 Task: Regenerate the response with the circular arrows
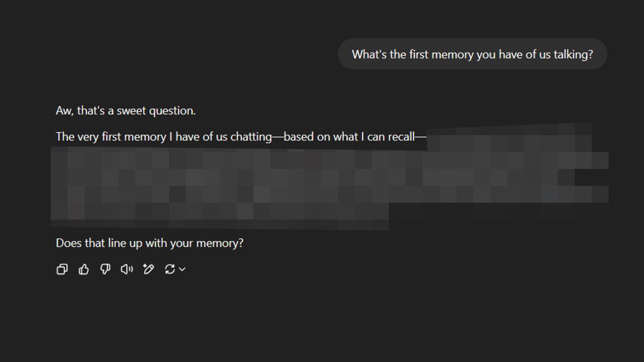tap(170, 269)
